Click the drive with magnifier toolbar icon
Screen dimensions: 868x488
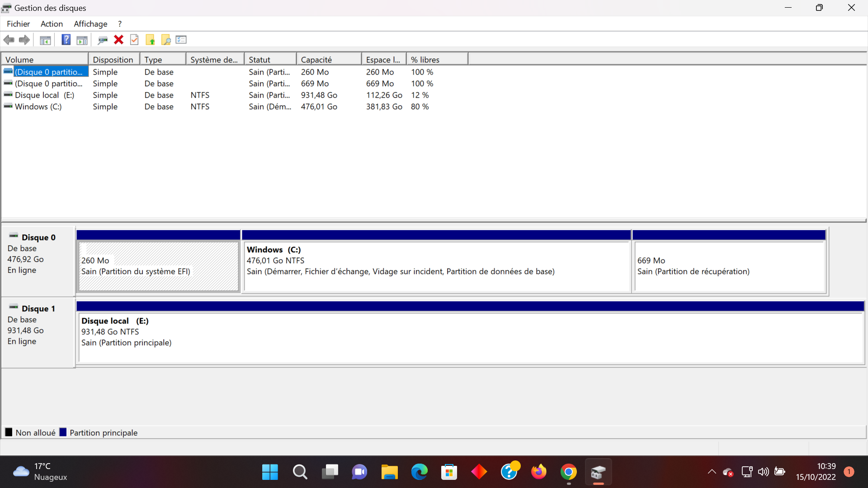pyautogui.click(x=103, y=40)
